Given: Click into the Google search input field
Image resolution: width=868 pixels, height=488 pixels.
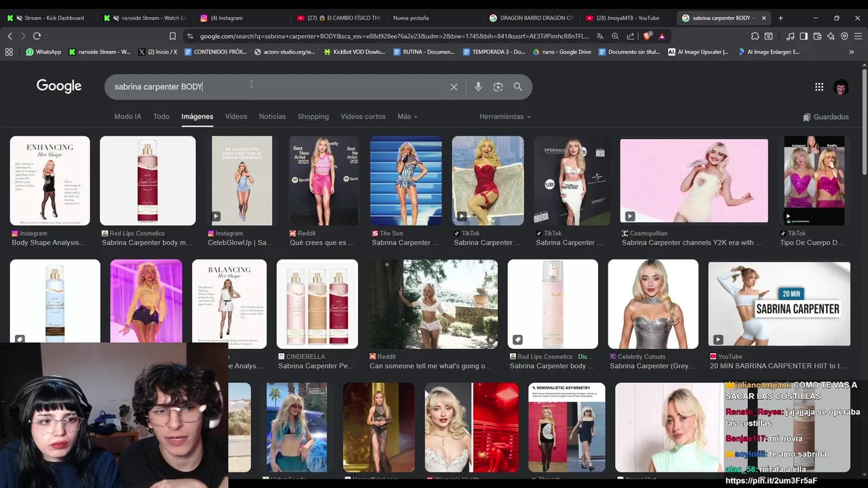Looking at the screenshot, I should 278,87.
